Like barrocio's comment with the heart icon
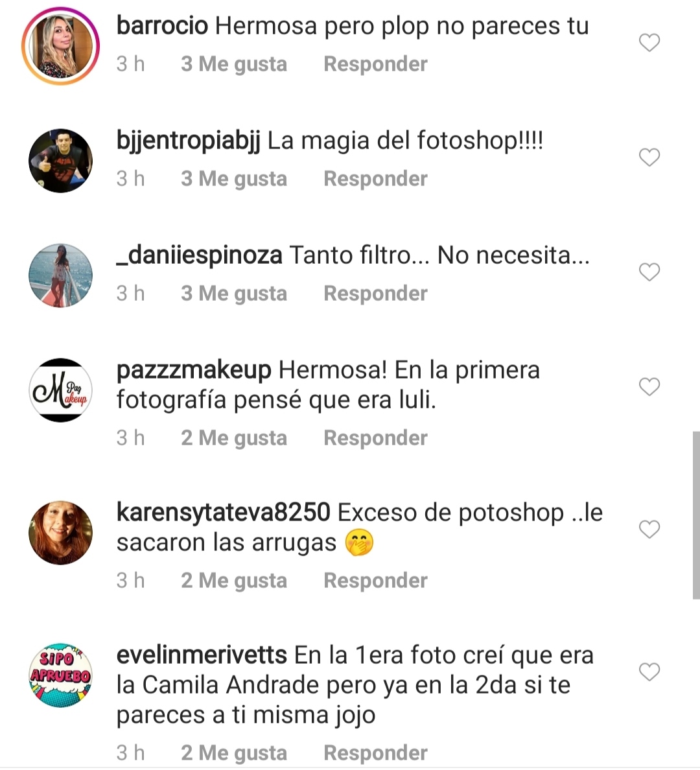The image size is (700, 770). 649,43
